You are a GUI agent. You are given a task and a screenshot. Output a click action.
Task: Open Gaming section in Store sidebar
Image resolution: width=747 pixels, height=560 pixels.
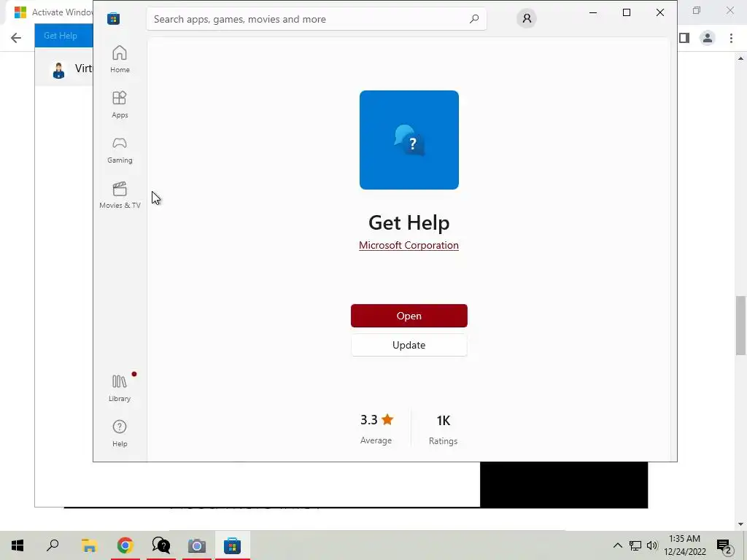pos(120,149)
